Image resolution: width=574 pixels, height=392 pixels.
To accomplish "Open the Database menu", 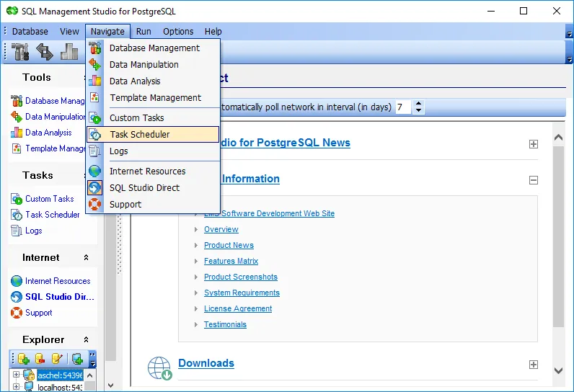I will click(30, 32).
